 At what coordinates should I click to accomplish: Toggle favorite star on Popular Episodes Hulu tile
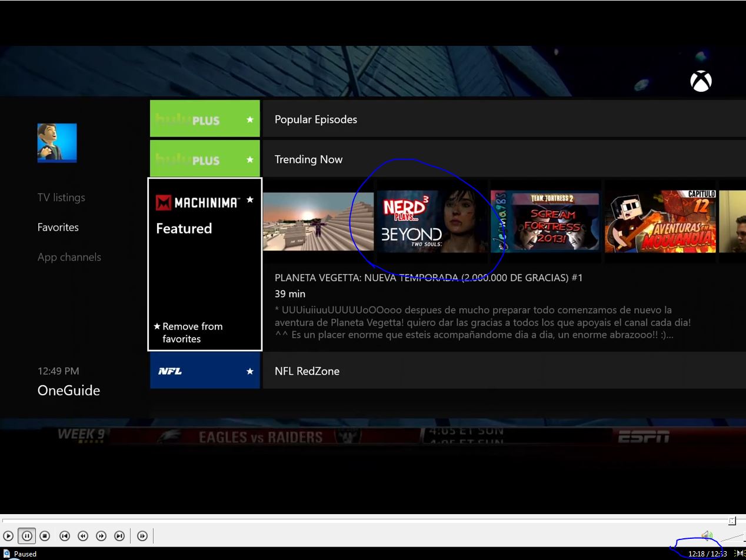(x=250, y=120)
